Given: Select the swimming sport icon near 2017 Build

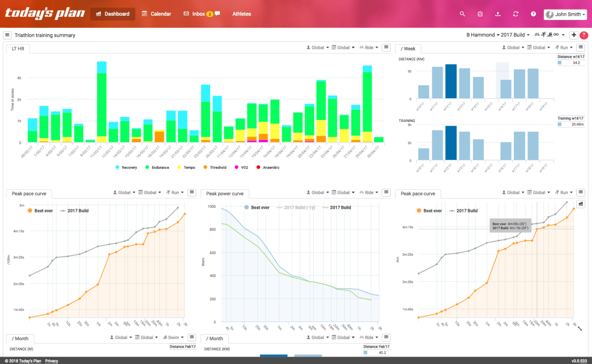Looking at the screenshot, I should (x=550, y=35).
